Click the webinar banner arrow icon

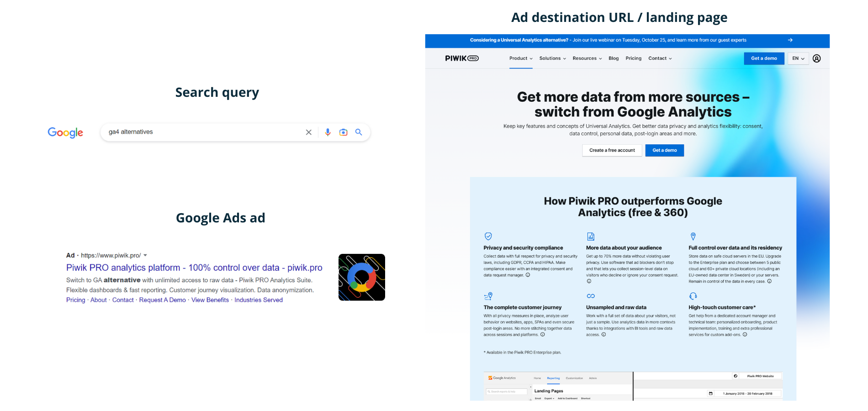point(790,40)
